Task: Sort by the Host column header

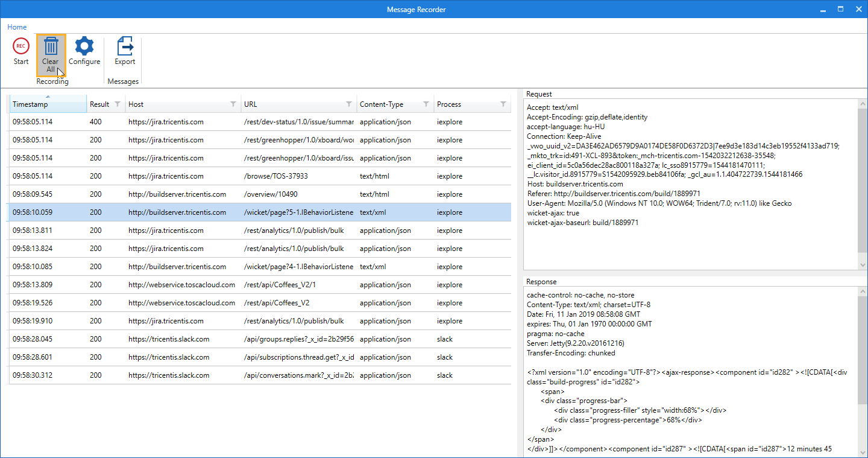Action: pos(136,104)
